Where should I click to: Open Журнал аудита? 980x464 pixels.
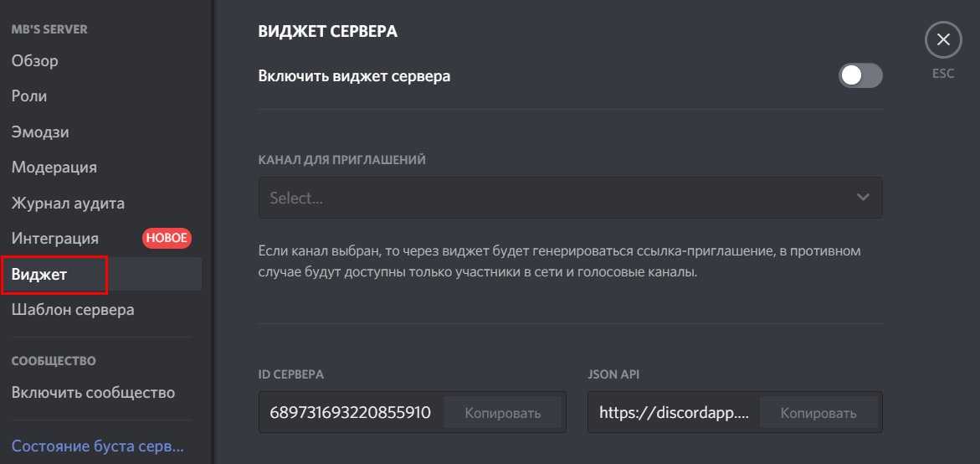68,203
